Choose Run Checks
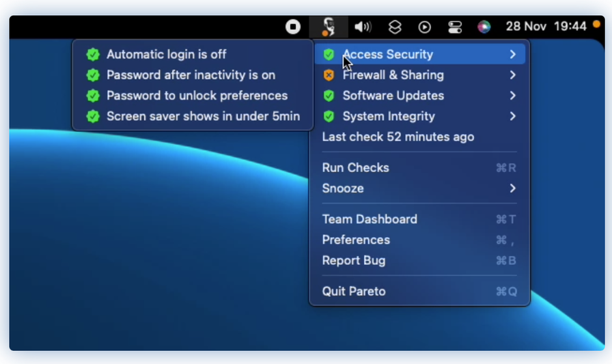The image size is (612, 364). (419, 168)
